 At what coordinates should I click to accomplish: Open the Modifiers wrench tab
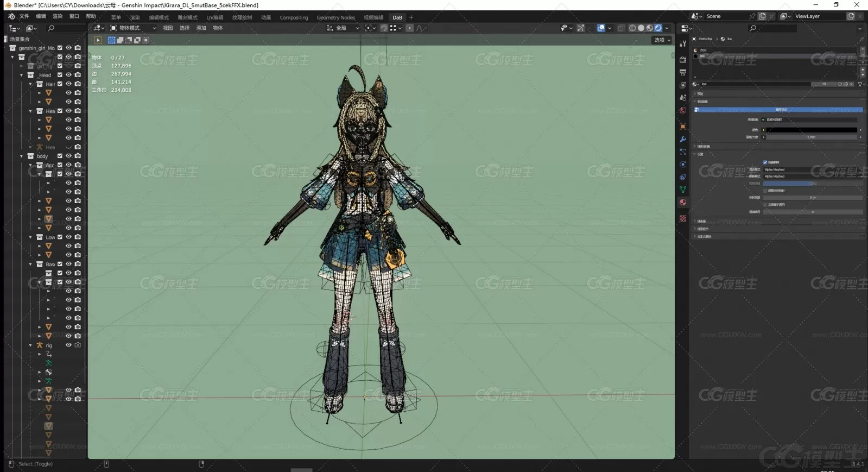pyautogui.click(x=683, y=139)
